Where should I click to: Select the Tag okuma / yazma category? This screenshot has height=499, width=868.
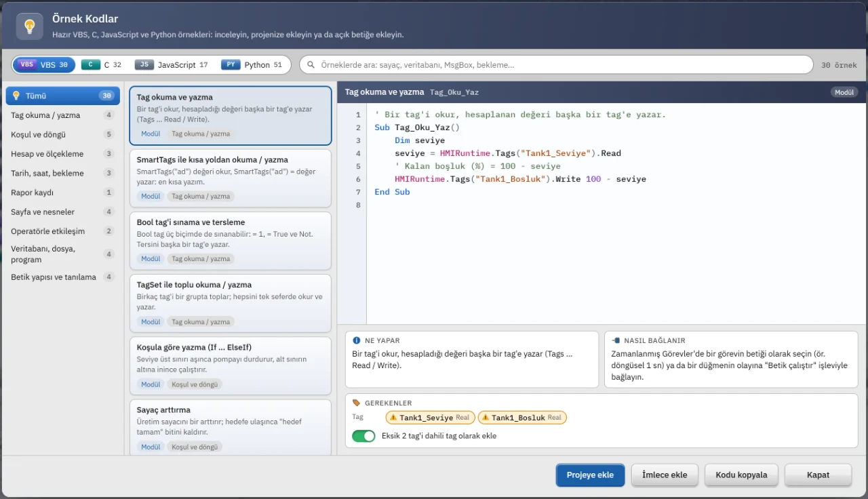coord(63,115)
